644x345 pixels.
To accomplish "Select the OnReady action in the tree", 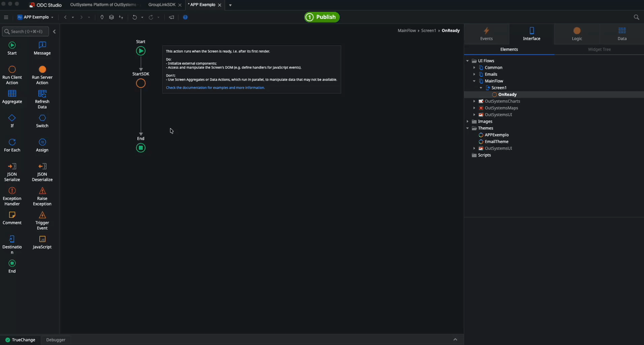I will click(x=507, y=94).
